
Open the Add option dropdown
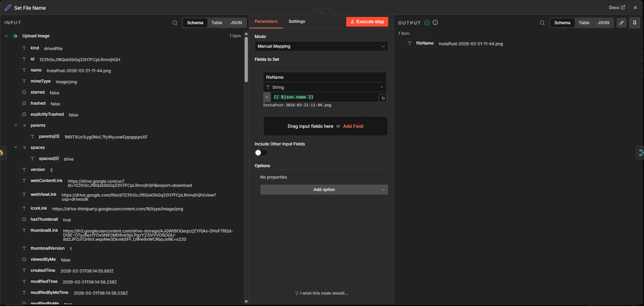(x=324, y=190)
